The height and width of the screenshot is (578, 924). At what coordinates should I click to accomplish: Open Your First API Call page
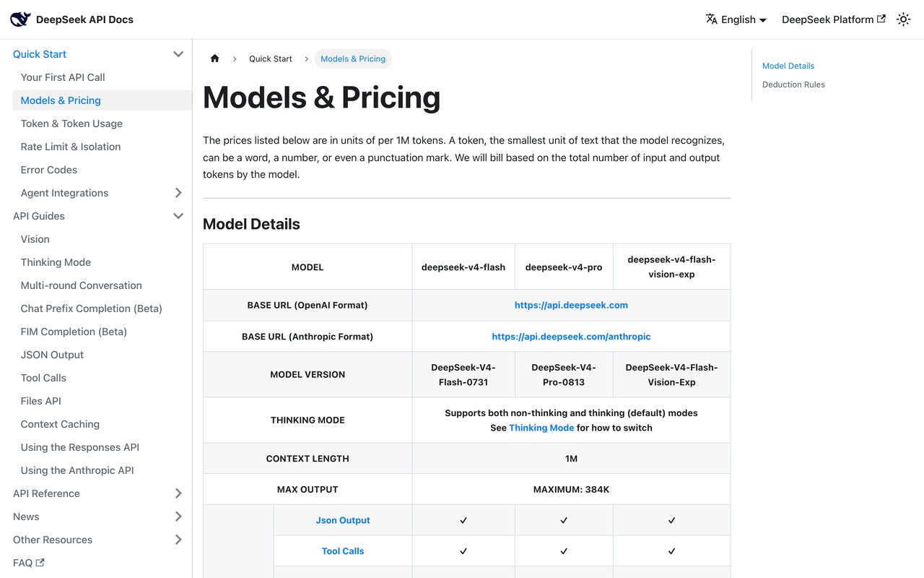click(63, 77)
